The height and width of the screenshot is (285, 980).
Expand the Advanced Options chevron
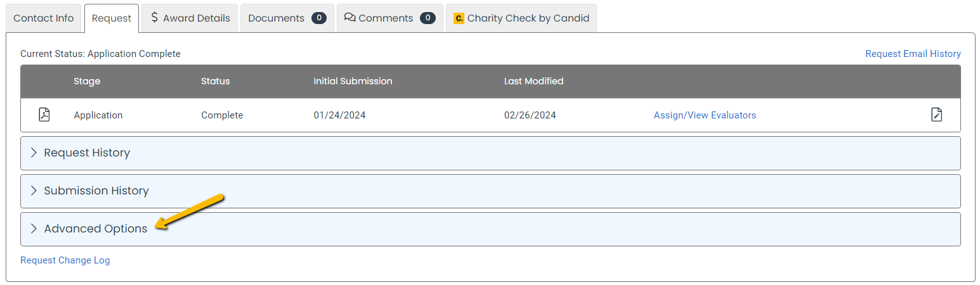click(x=34, y=229)
